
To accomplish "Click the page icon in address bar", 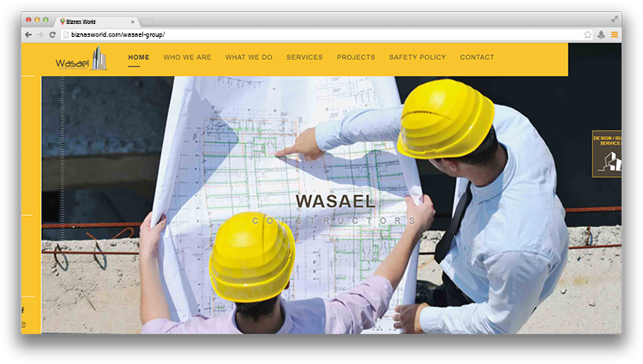I will [x=66, y=35].
